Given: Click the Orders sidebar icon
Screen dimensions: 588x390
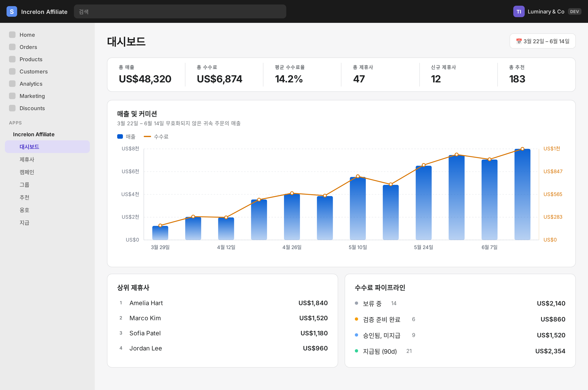Looking at the screenshot, I should (12, 47).
